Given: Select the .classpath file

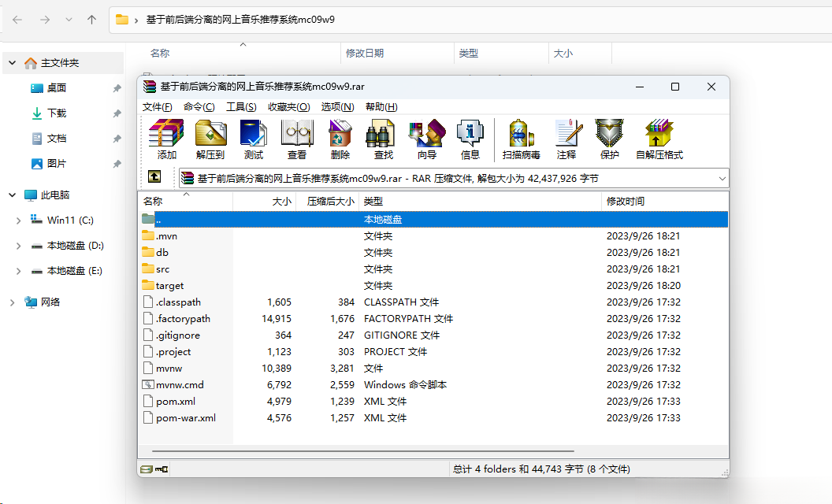Looking at the screenshot, I should 433,302.
